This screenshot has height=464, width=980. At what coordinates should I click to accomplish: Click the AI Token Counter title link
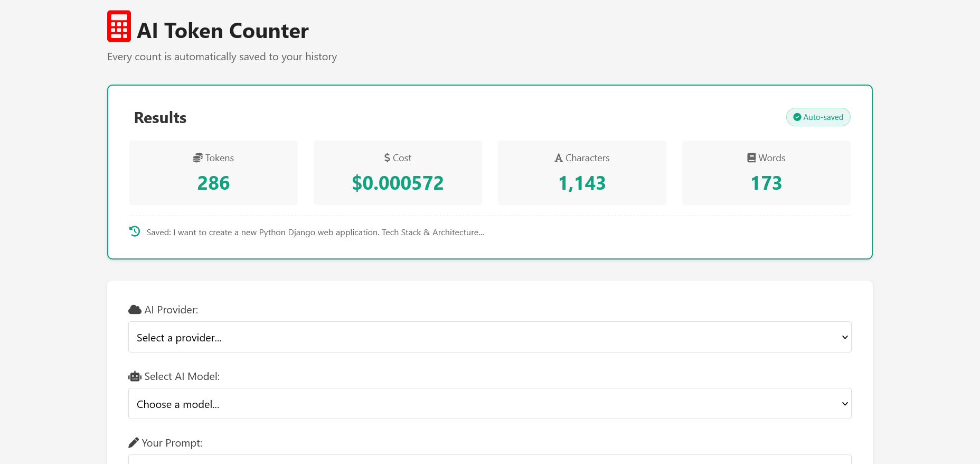[x=223, y=31]
